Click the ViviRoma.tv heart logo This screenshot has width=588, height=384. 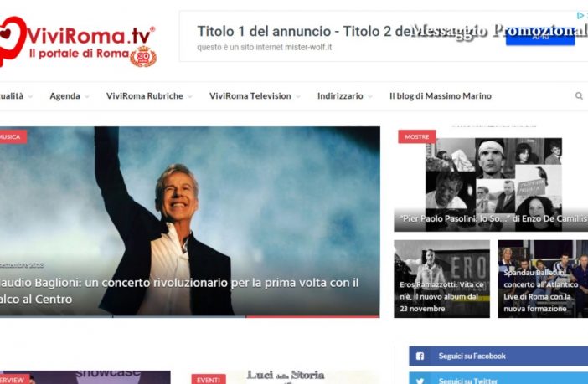pyautogui.click(x=13, y=40)
